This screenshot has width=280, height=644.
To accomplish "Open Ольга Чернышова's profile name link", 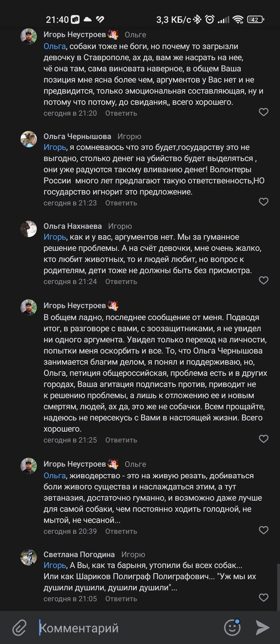I will (x=77, y=136).
